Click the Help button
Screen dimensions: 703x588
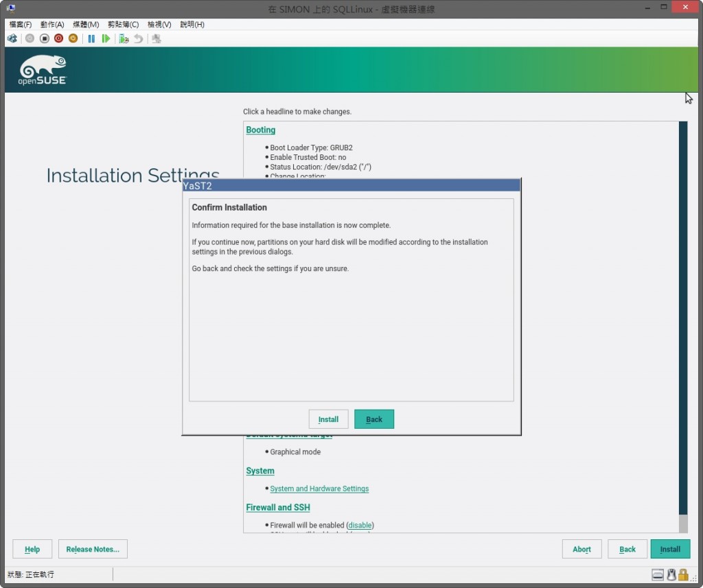(32, 549)
